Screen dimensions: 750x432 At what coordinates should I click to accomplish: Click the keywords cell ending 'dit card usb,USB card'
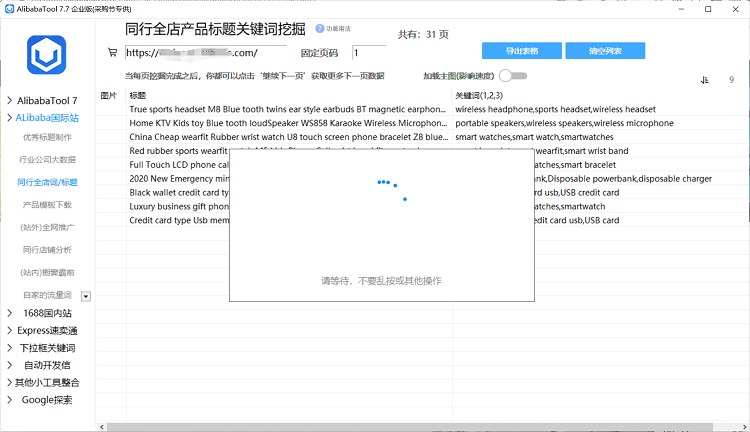[x=577, y=220]
